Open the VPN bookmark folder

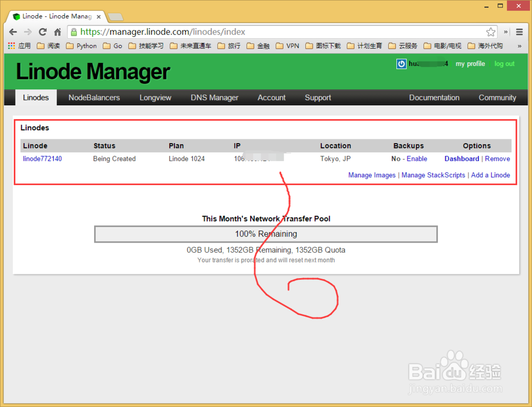tap(288, 46)
